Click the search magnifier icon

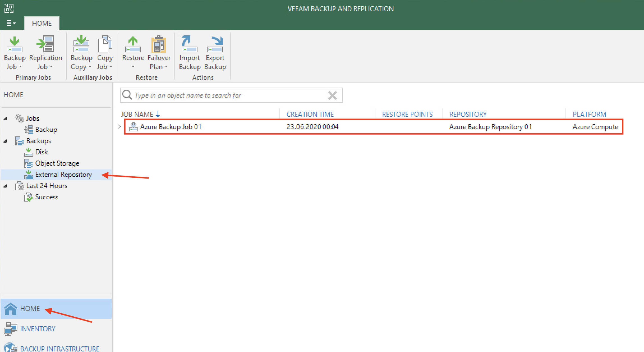(x=127, y=95)
